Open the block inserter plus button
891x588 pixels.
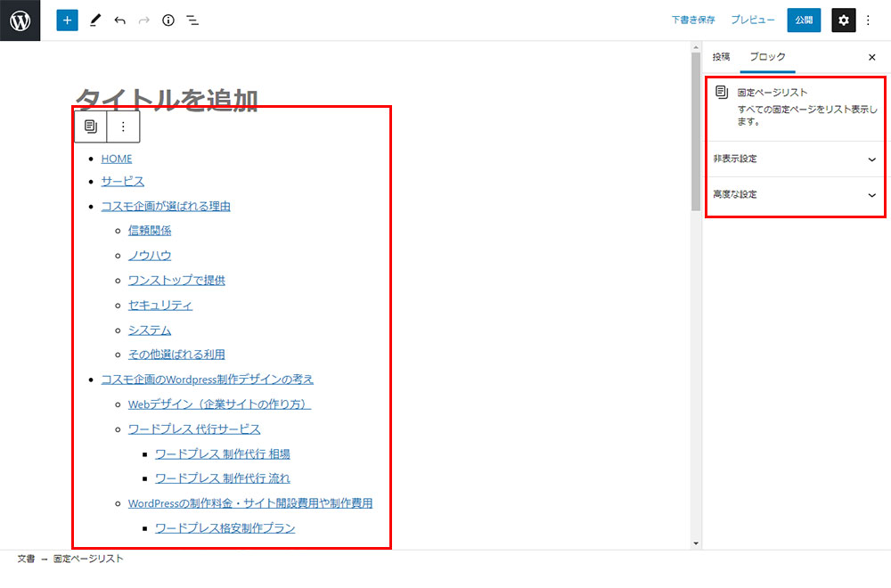(x=68, y=20)
